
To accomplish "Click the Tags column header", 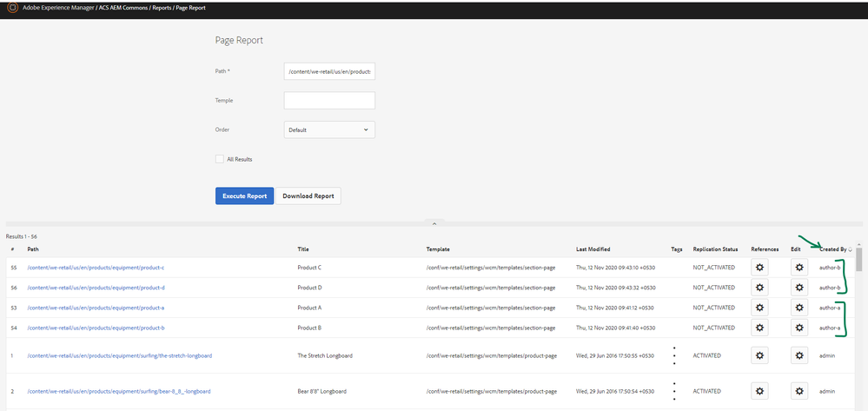I will (x=677, y=249).
